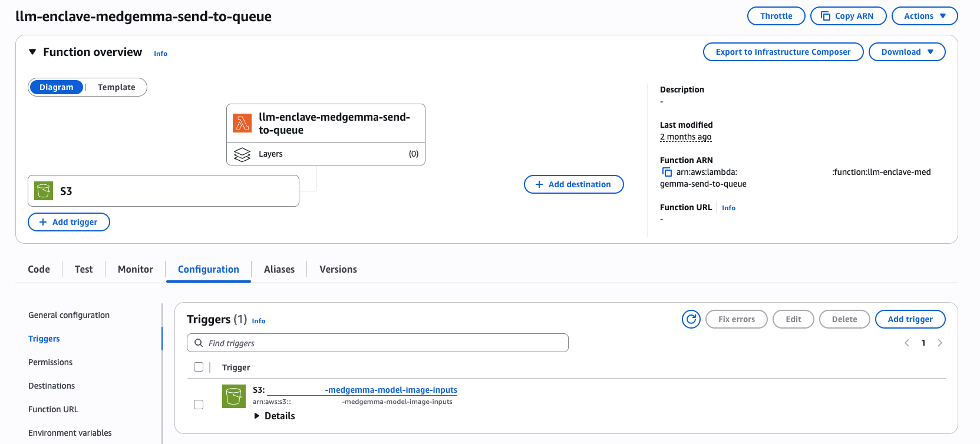The height and width of the screenshot is (444, 980).
Task: Open Environment variables in side menu
Action: coord(70,433)
